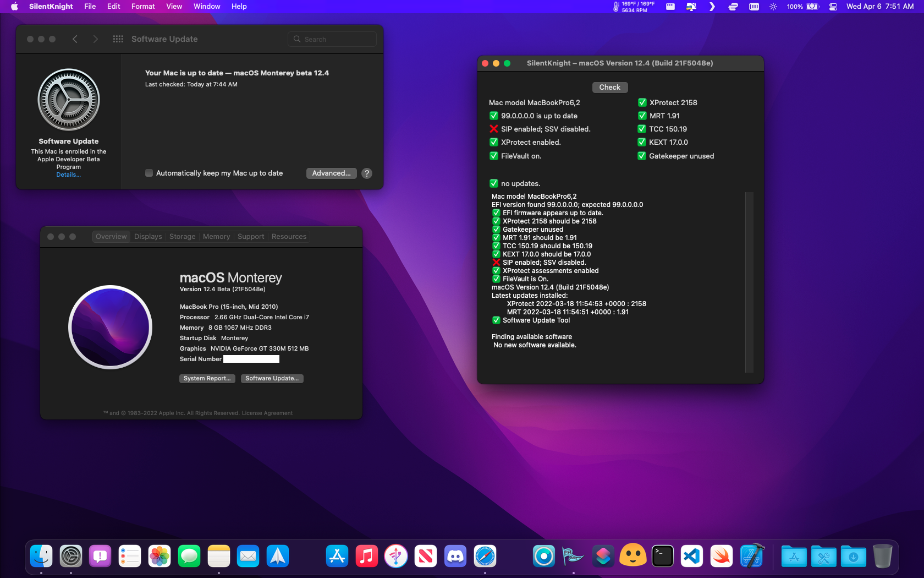924x578 pixels.
Task: Click the Search field in Software Update
Action: coord(332,39)
